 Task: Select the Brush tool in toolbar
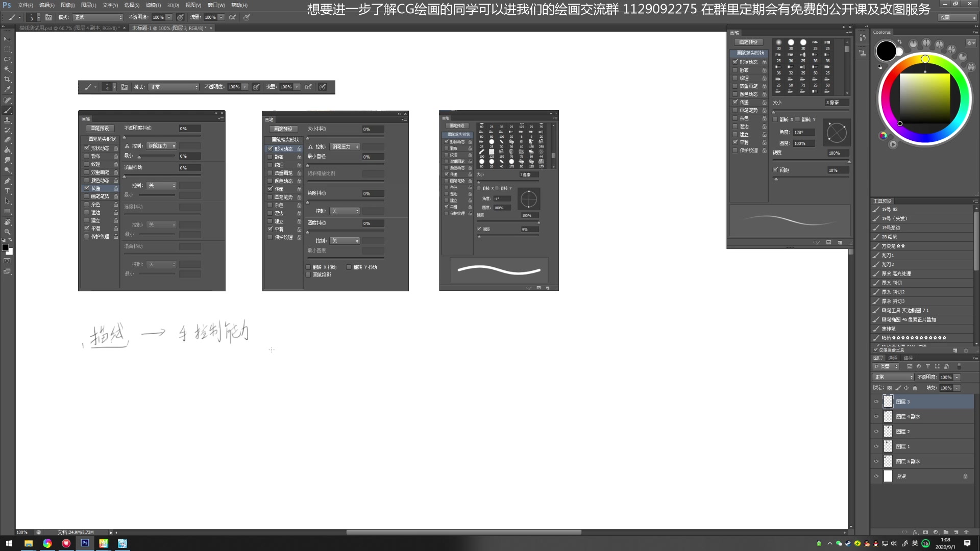pos(8,110)
